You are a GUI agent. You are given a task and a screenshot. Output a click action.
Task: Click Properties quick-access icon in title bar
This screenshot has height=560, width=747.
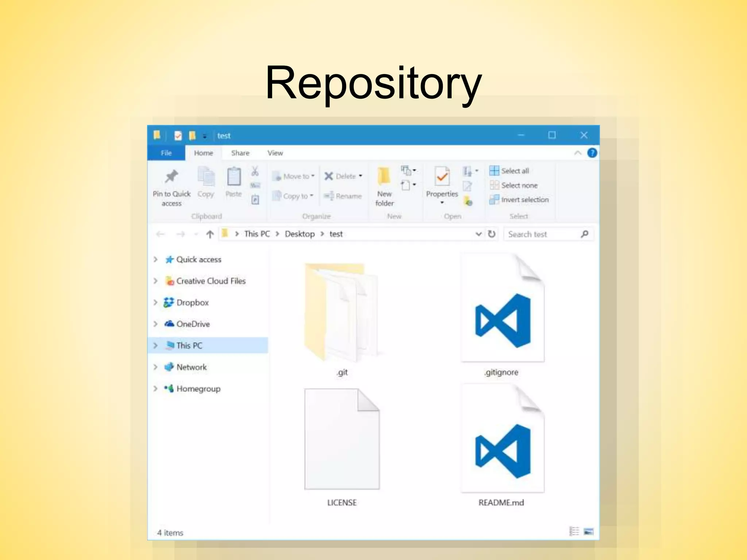[178, 136]
